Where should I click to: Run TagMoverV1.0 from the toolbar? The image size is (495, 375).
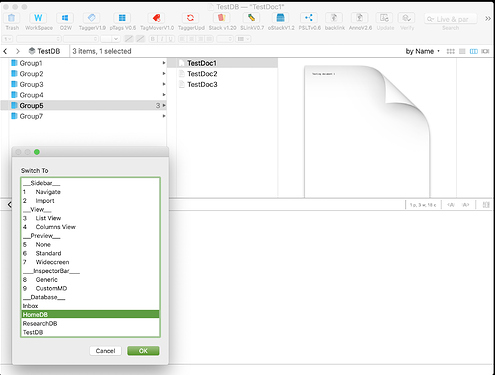157,18
